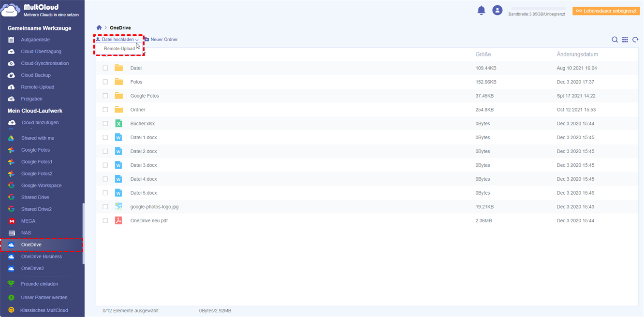Open Remote-Upload in the sidebar
This screenshot has height=317, width=644.
pyautogui.click(x=38, y=87)
